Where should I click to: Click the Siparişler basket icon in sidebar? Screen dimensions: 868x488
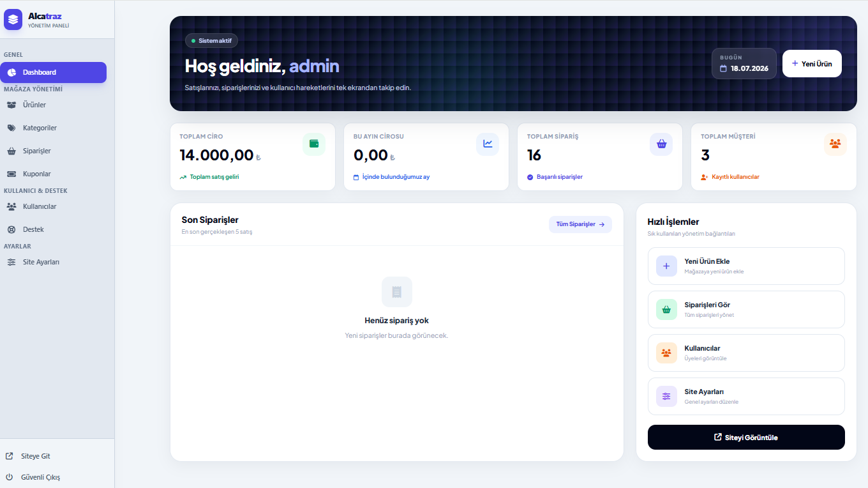11,151
